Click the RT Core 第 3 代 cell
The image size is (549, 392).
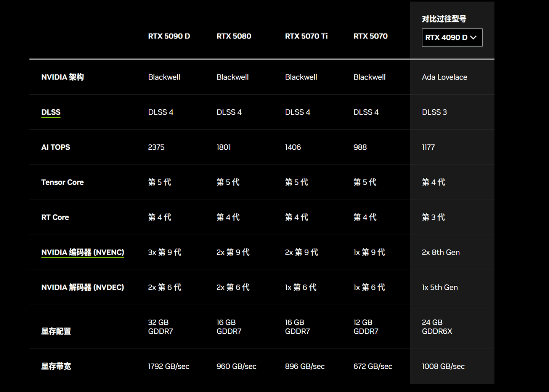[x=433, y=217]
